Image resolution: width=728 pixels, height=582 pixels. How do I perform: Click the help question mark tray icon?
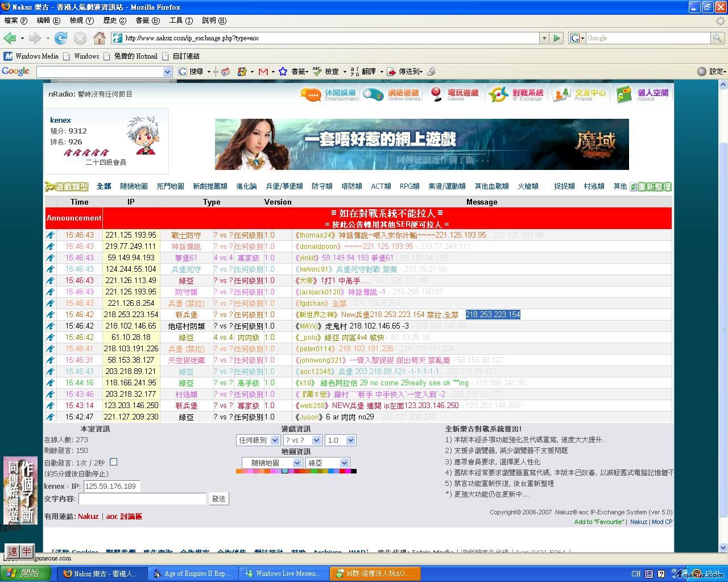click(662, 573)
